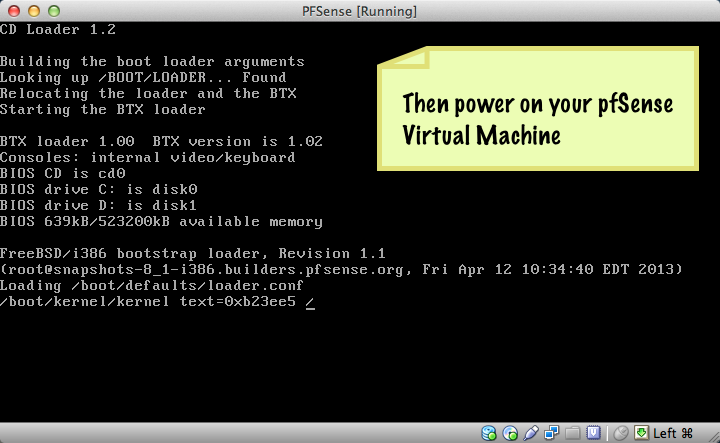Click the yellow window minimize button

[34, 11]
